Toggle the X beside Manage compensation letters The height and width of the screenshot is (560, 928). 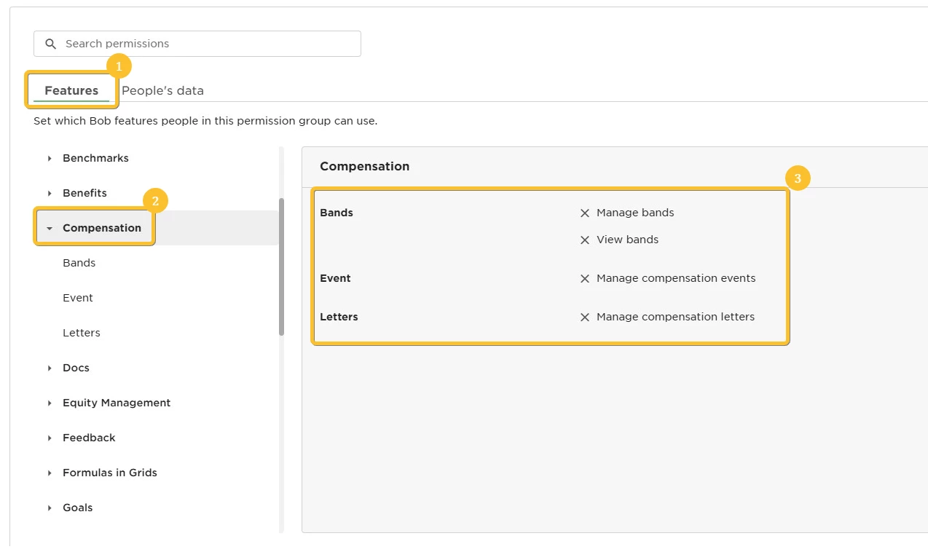585,318
